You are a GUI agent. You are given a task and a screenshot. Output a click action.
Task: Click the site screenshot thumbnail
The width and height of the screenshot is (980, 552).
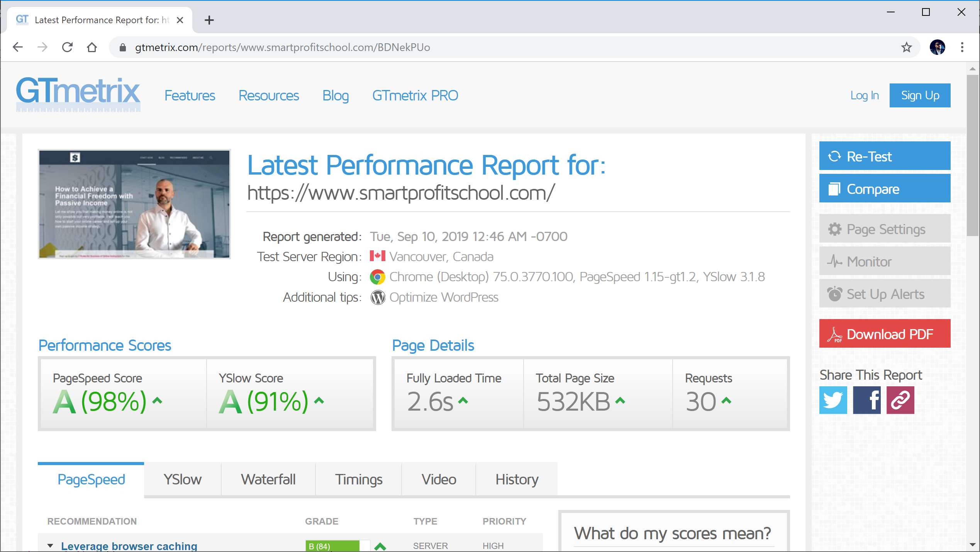(134, 204)
